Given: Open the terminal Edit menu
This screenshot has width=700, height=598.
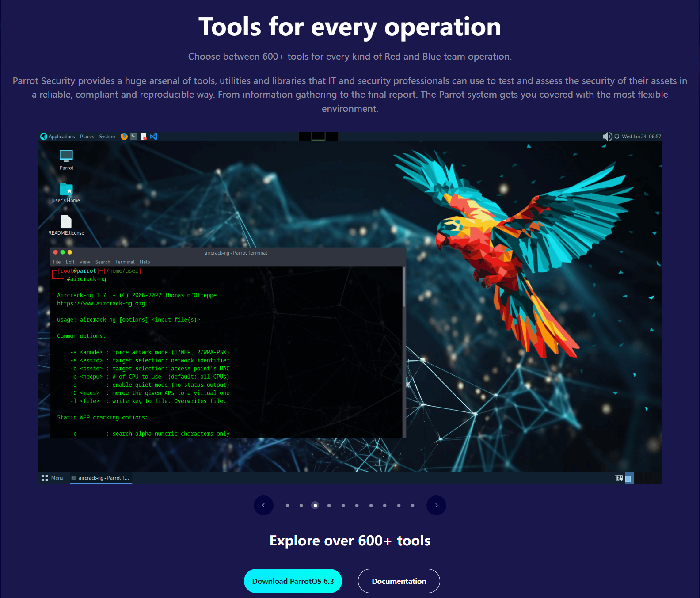Looking at the screenshot, I should (x=70, y=262).
